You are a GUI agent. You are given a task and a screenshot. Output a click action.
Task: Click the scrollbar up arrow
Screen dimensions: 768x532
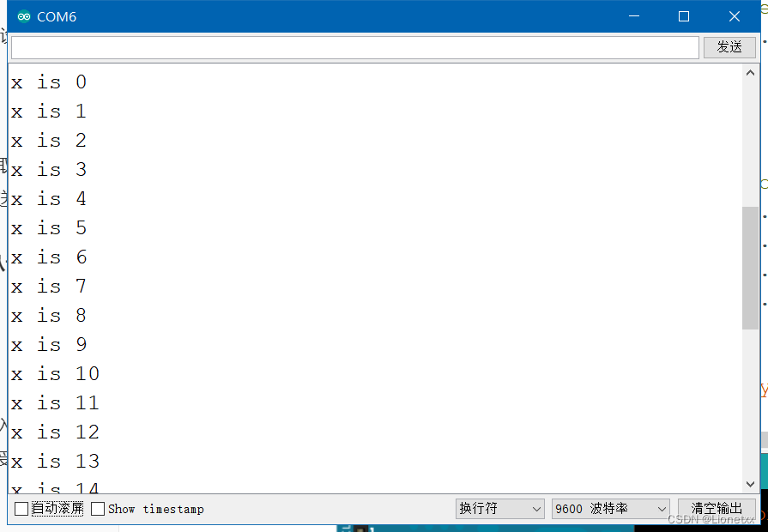click(750, 72)
